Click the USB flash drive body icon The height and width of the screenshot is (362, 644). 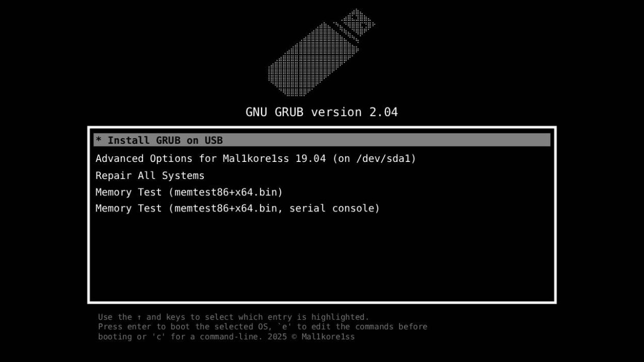tap(313, 60)
